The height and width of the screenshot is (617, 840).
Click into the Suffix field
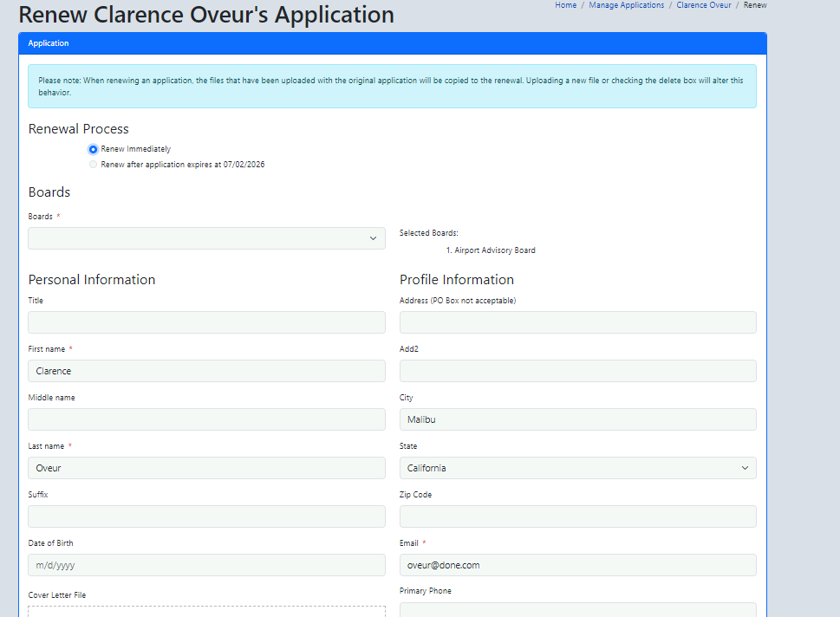click(206, 516)
